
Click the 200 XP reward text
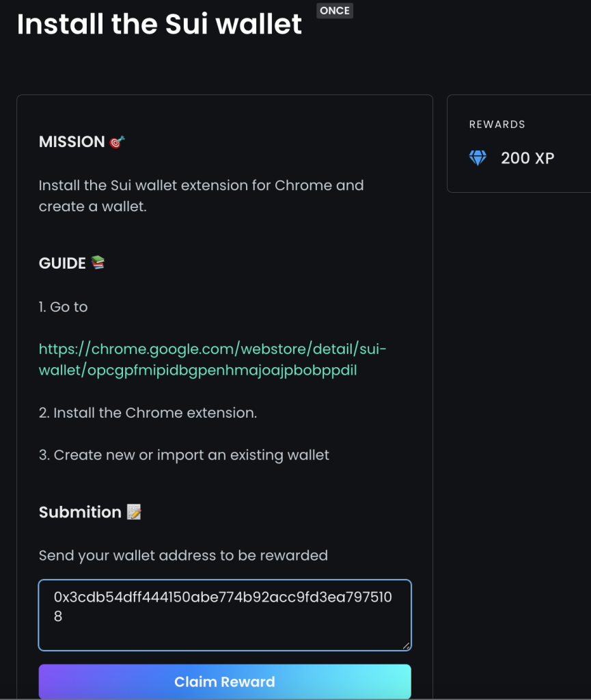pyautogui.click(x=527, y=158)
